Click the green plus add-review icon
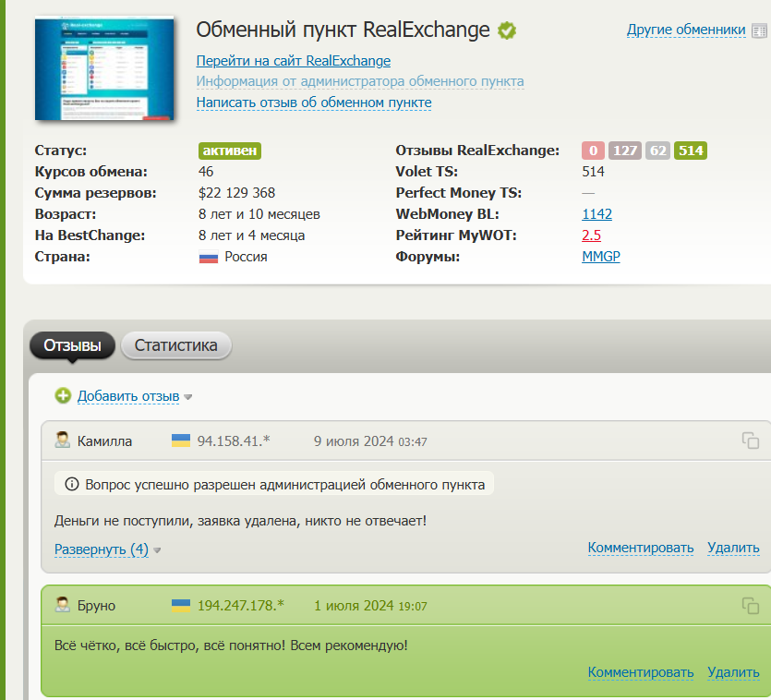 coord(63,396)
